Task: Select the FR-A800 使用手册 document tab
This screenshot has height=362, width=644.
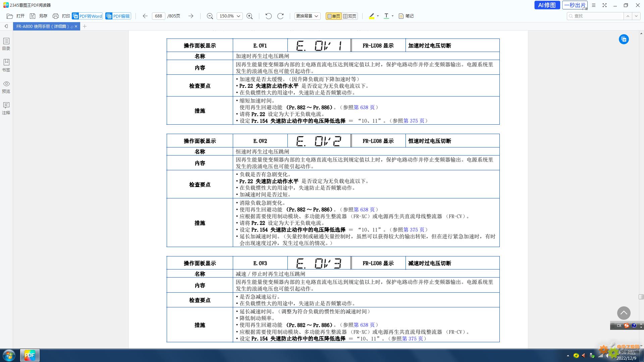Action: tap(44, 26)
